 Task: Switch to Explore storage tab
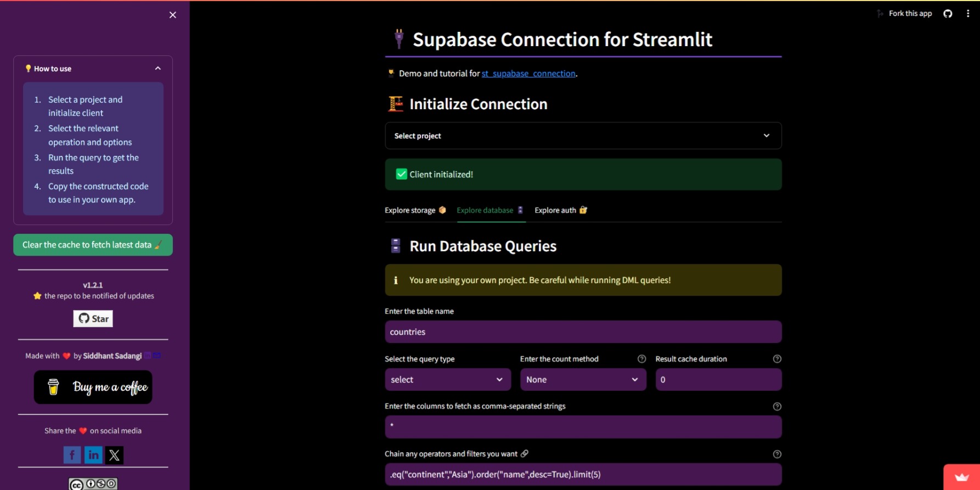(x=415, y=210)
